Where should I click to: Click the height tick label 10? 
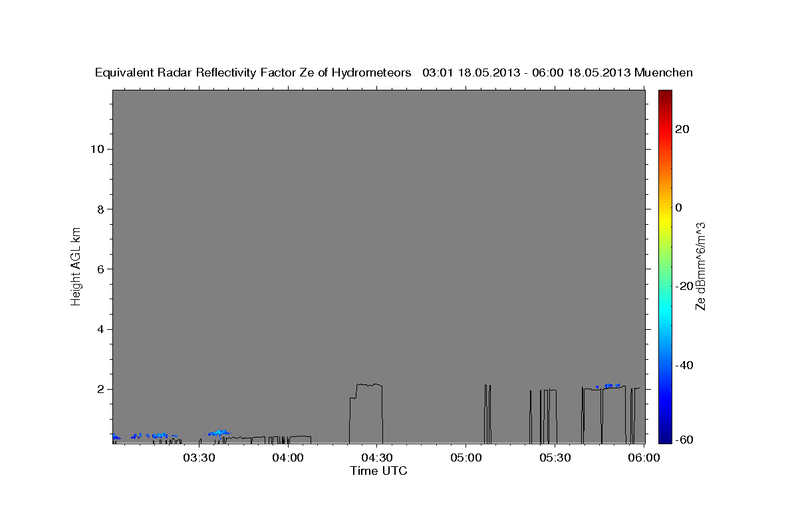[97, 149]
